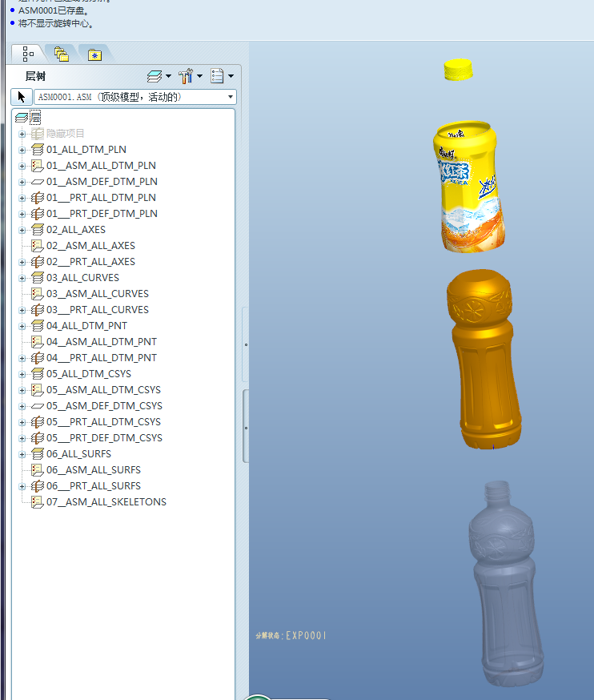Select the 05_ALL_DTM_CSYS layer name
Screen dimensions: 594x700
[x=89, y=374]
